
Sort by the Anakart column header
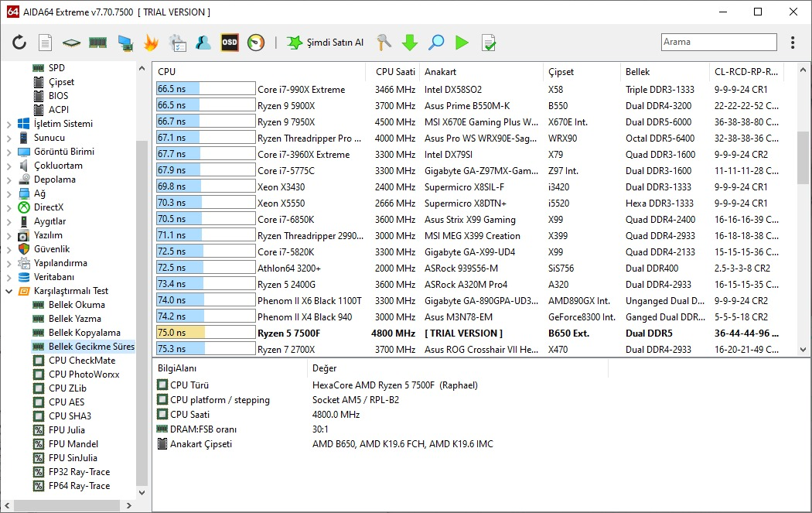(x=481, y=72)
